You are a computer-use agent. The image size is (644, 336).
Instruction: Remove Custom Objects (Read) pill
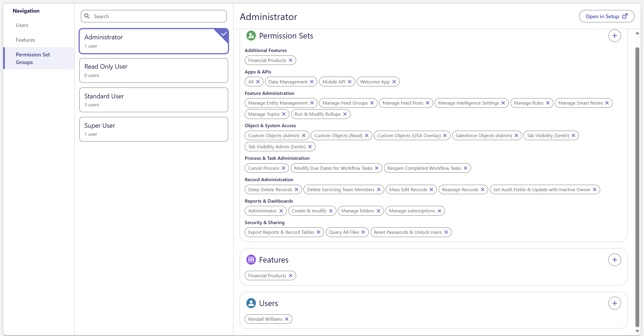click(x=367, y=135)
